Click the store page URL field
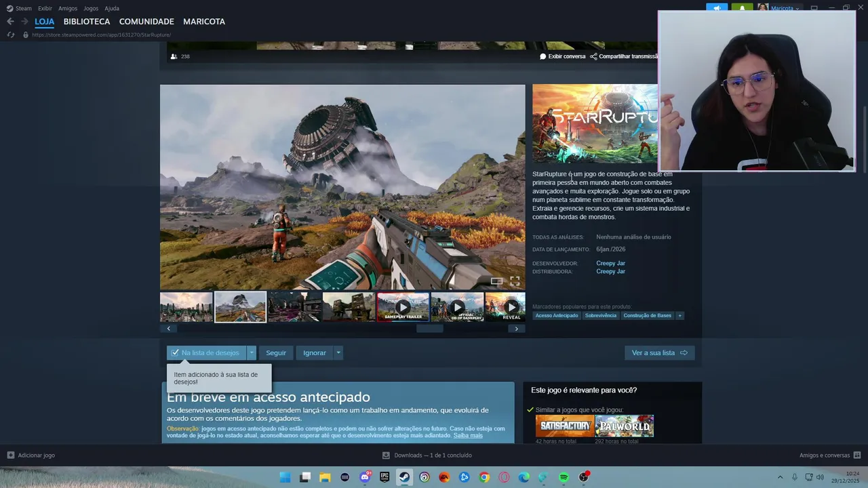This screenshot has width=868, height=488. (102, 35)
